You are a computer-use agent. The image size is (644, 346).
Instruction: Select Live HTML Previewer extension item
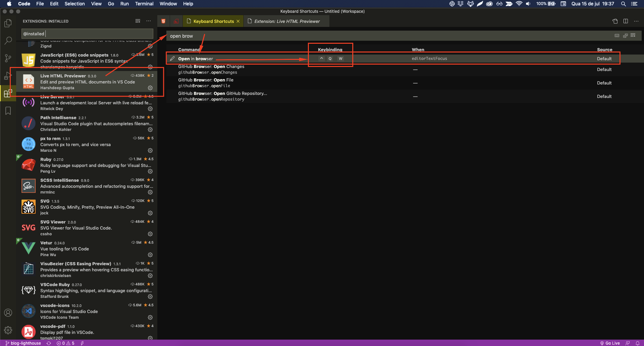[x=87, y=82]
